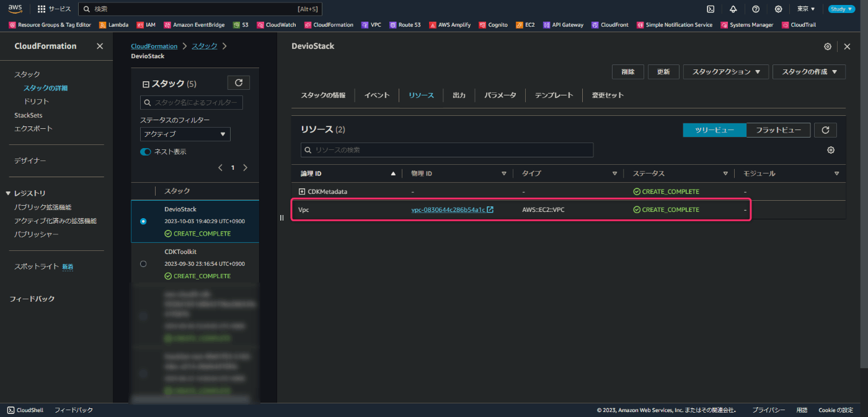Go to previous page of stacks
Viewport: 868px width, 417px height.
[x=220, y=167]
